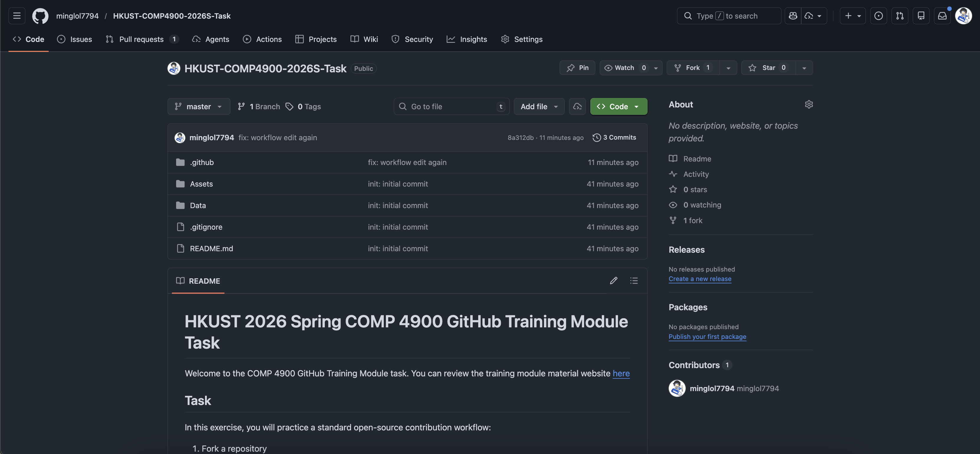The image size is (980, 454).
Task: Pin this repository
Action: pyautogui.click(x=577, y=68)
